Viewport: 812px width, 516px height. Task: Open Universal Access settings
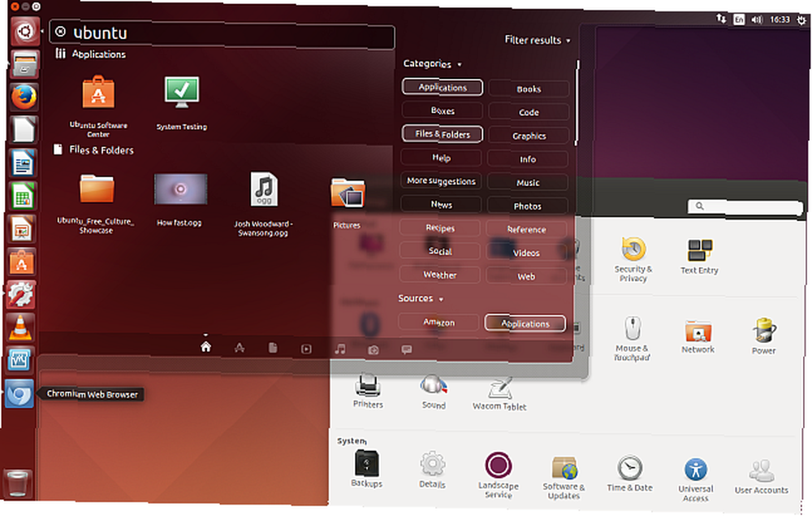696,479
